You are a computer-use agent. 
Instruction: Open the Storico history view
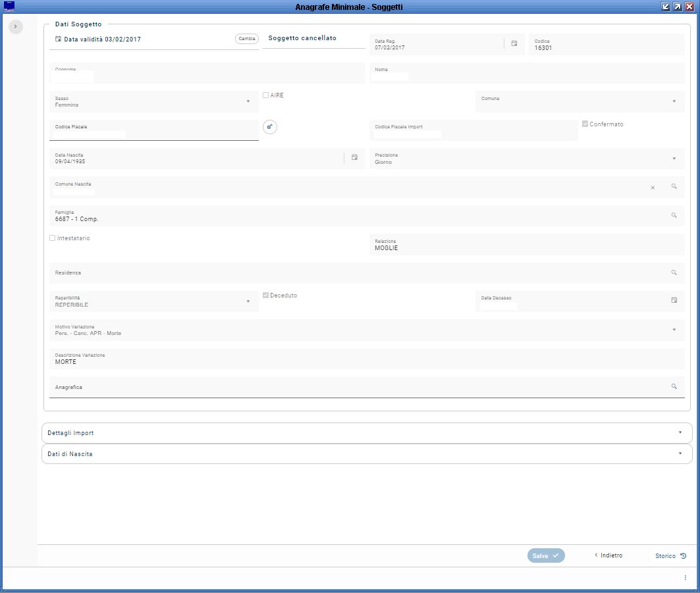670,555
